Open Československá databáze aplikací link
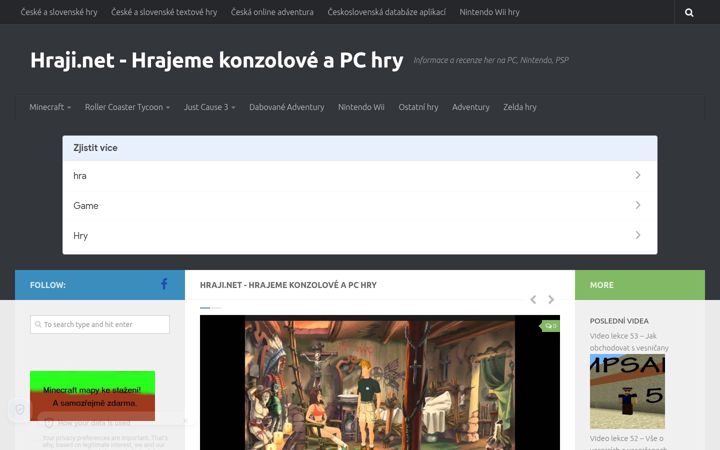 [387, 12]
